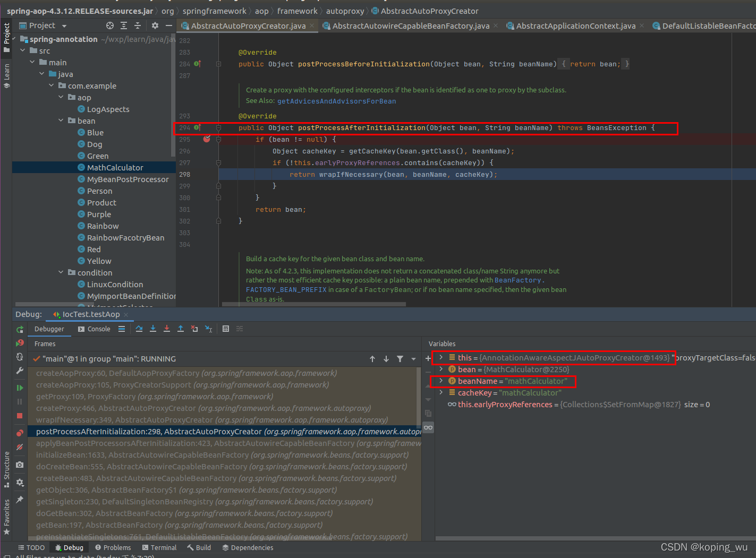Follow BeanFactory link in documentation
The height and width of the screenshot is (558, 756).
tap(517, 280)
